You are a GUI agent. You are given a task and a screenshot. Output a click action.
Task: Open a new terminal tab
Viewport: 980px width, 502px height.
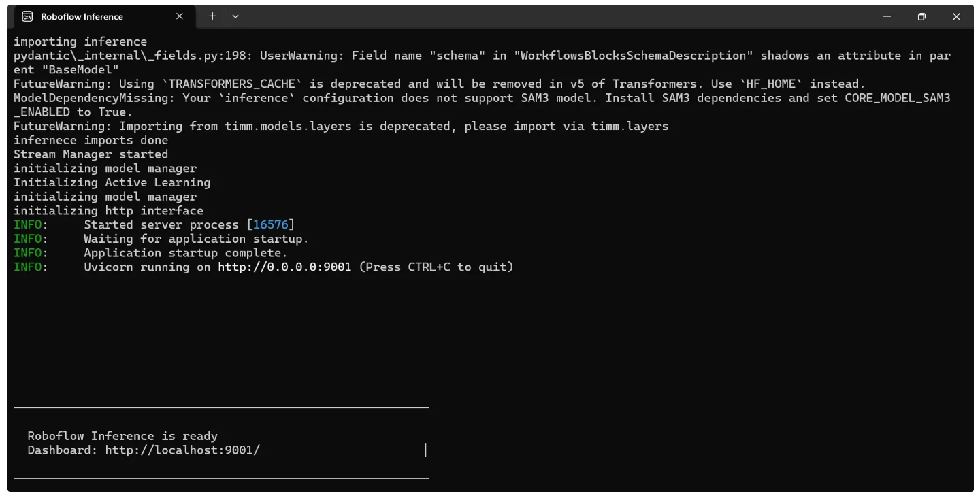[212, 16]
